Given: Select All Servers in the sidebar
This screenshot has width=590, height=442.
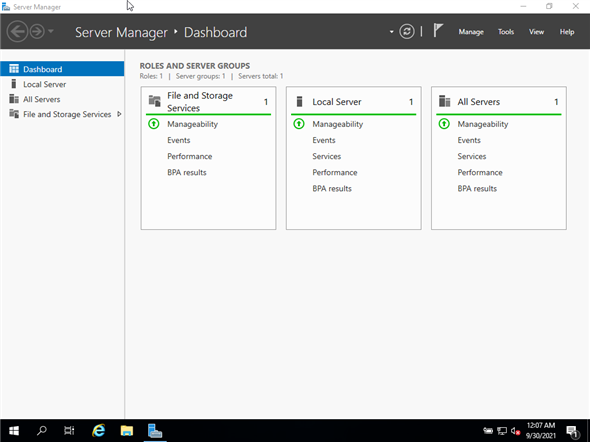Looking at the screenshot, I should (x=62, y=99).
